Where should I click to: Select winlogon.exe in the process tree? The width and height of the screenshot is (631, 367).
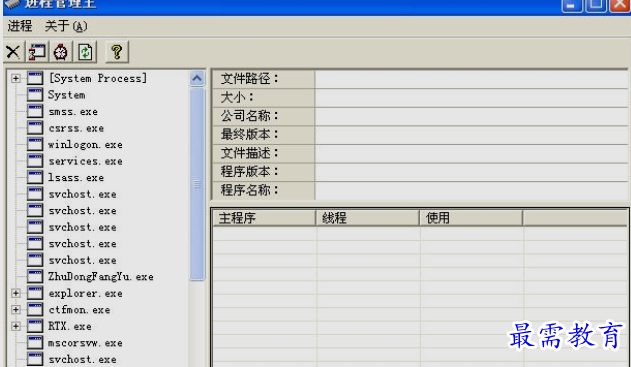click(85, 145)
